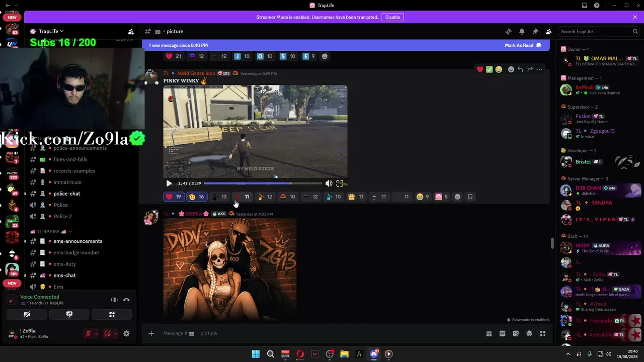Play the PINKY WINKY video
Image resolution: width=644 pixels, height=362 pixels.
(x=169, y=184)
